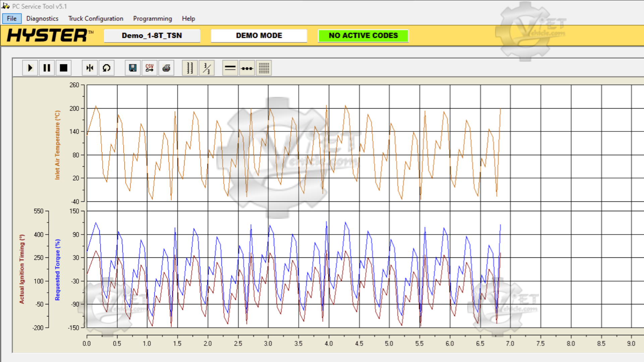The image size is (644, 362).
Task: Click the Requested Torque axis label
Action: click(57, 269)
